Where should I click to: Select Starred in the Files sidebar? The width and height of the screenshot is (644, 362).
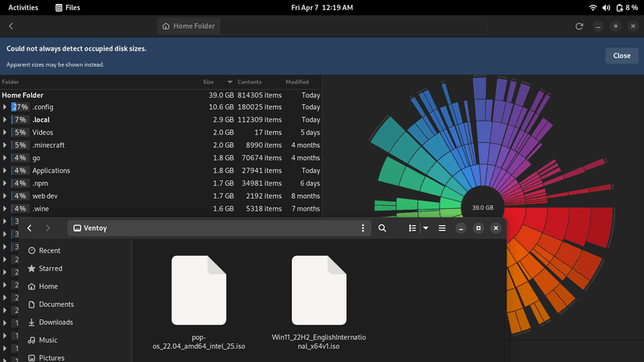[x=51, y=269]
